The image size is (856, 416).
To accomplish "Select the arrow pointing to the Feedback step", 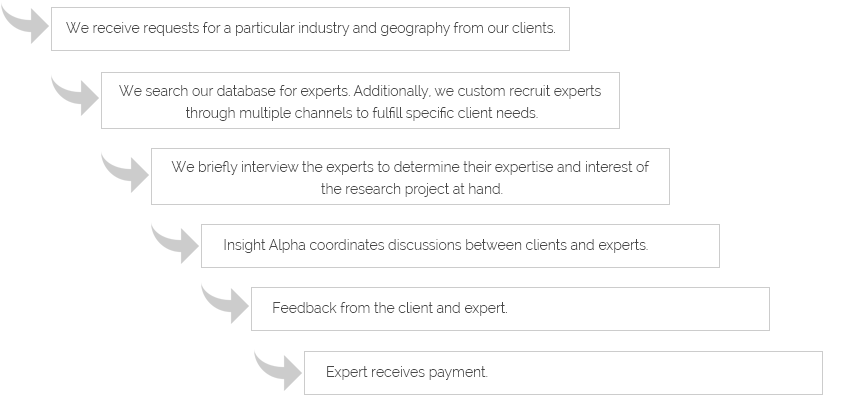I will (x=225, y=304).
